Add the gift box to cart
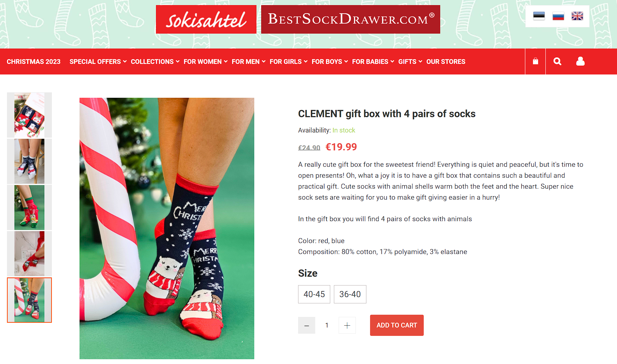Screen dimensions: 617x364 (397, 325)
